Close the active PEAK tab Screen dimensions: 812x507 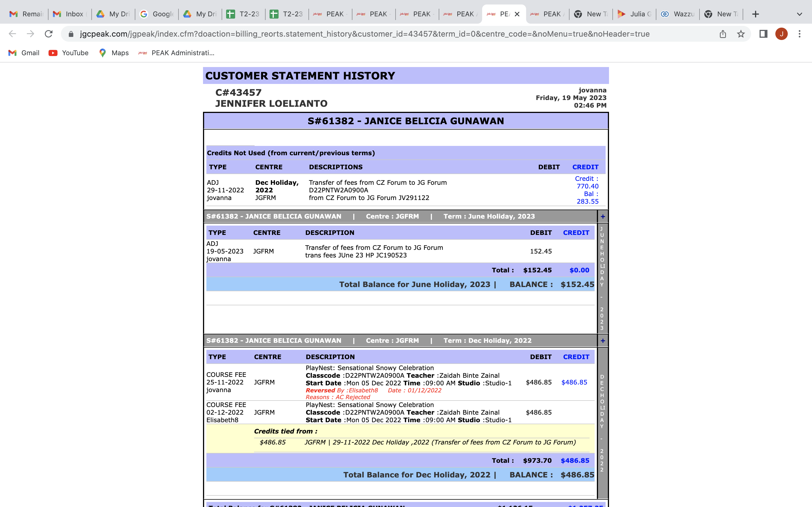[517, 14]
